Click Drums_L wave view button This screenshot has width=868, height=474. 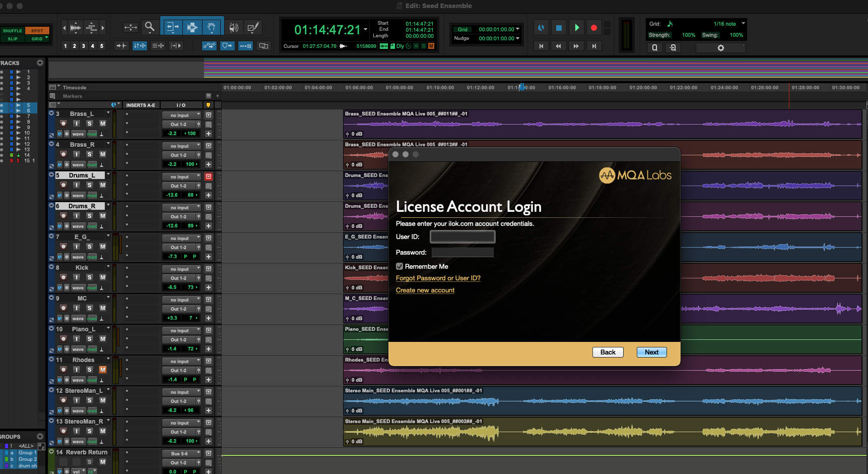click(78, 196)
